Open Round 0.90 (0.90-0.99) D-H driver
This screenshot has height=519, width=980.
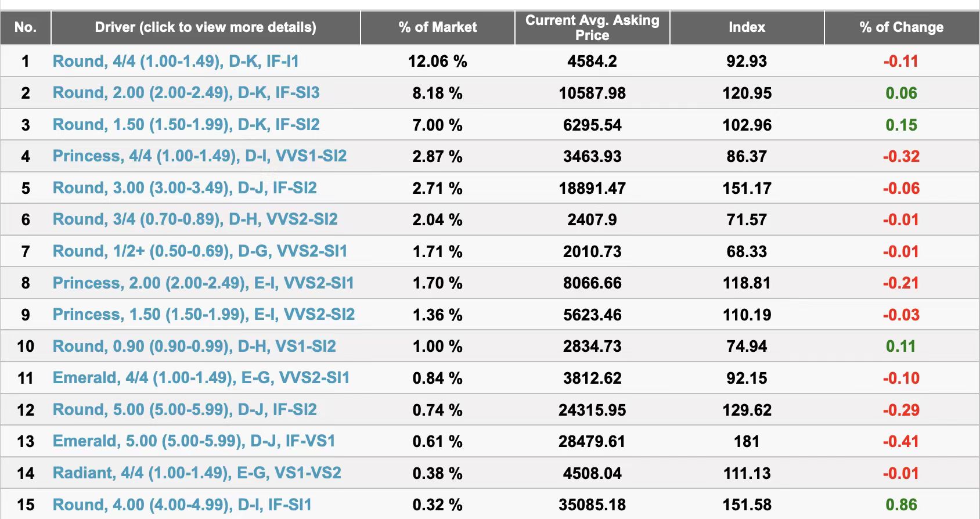pos(194,347)
